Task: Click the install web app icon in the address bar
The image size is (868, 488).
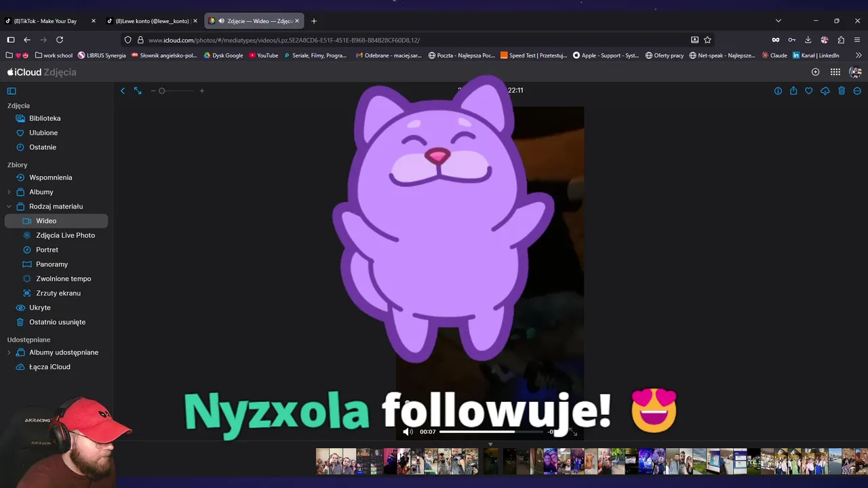Action: [x=694, y=40]
